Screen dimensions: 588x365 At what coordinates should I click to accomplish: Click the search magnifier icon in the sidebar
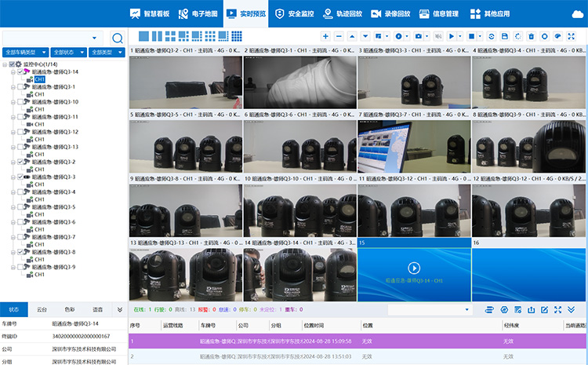(118, 38)
